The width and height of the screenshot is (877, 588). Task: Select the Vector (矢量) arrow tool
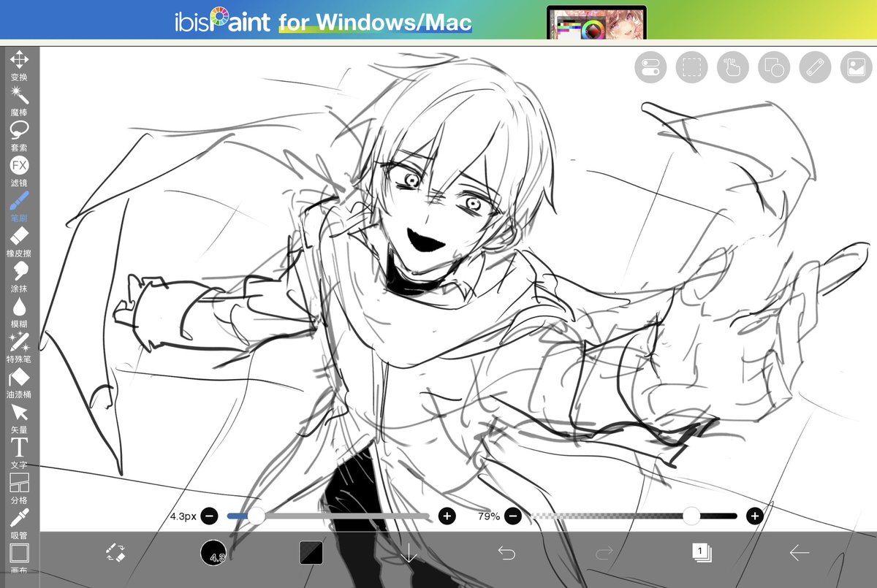click(19, 417)
